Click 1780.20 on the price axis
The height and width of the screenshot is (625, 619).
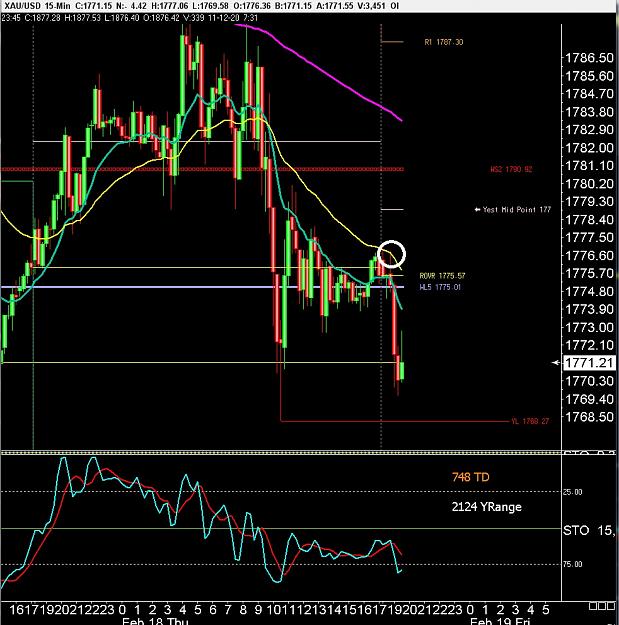click(x=589, y=184)
